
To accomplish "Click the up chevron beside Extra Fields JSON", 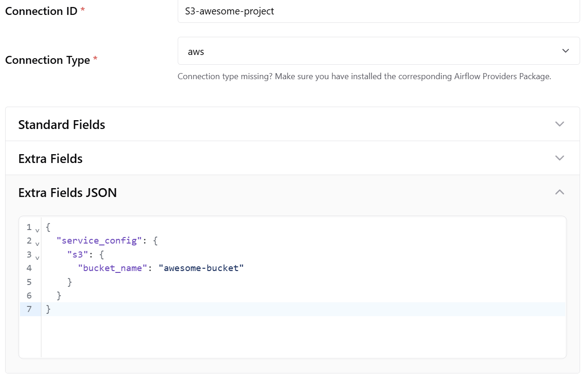I will pyautogui.click(x=560, y=192).
